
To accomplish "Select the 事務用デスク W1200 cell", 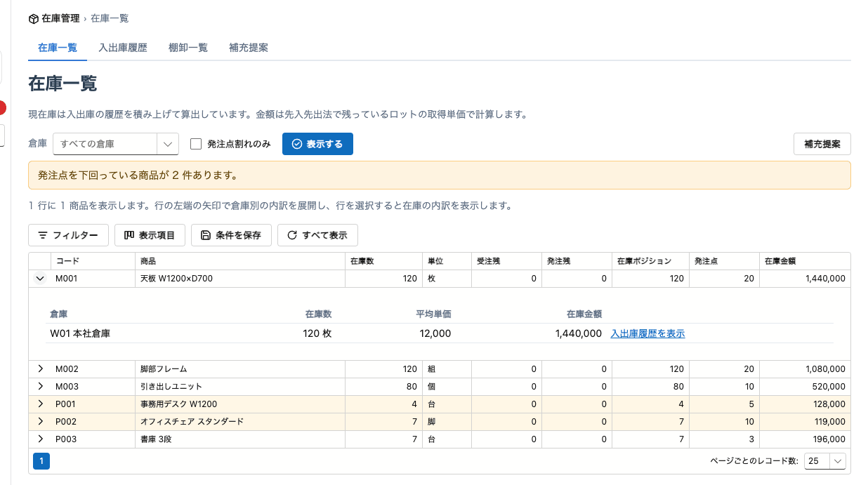I will pyautogui.click(x=240, y=404).
